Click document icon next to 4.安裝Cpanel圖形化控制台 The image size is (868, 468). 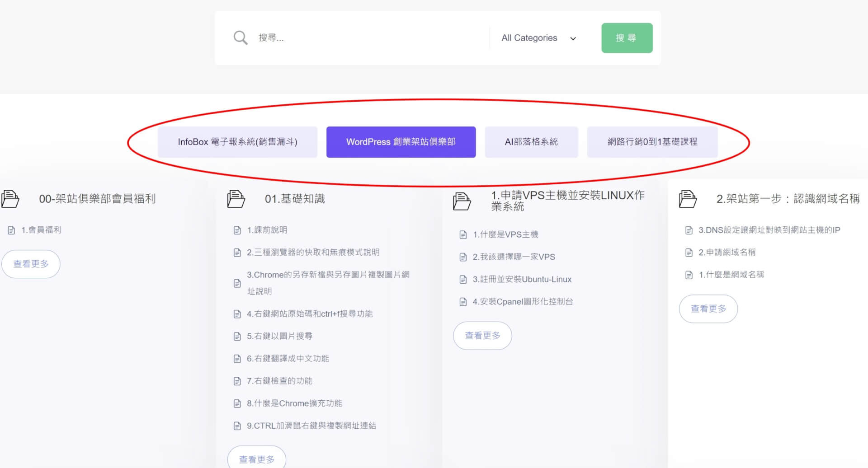click(463, 302)
